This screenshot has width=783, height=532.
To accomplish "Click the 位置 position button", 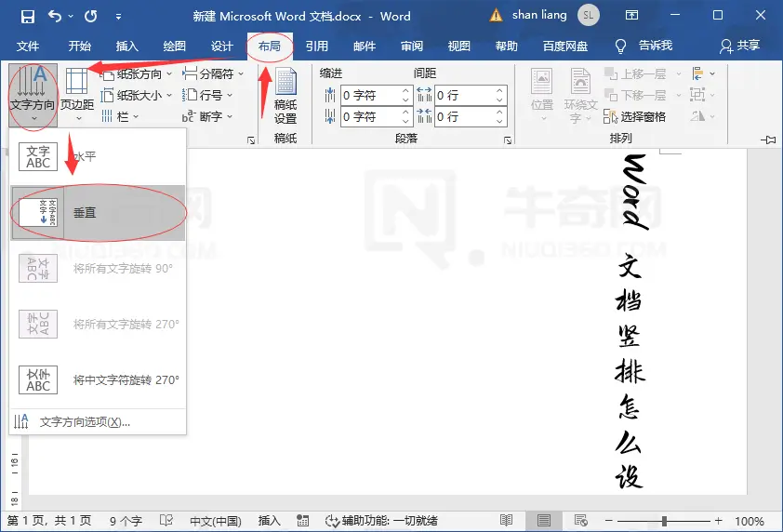I will coord(542,96).
